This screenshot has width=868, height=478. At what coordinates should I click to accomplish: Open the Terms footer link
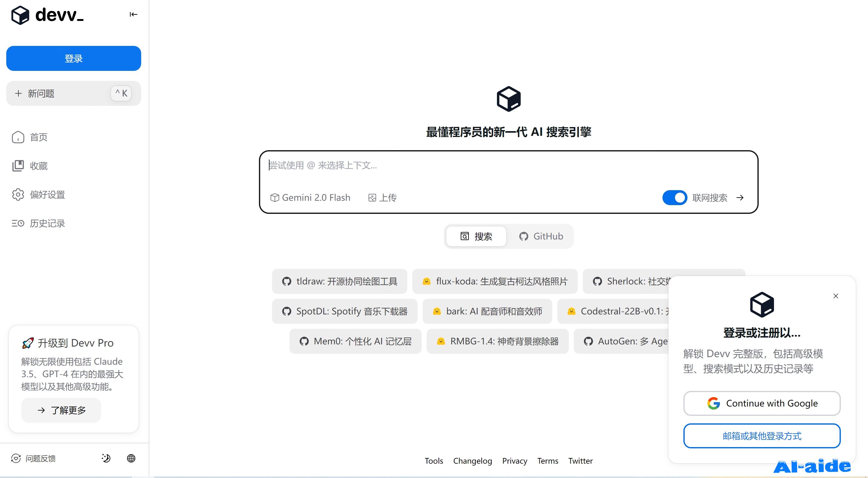548,461
